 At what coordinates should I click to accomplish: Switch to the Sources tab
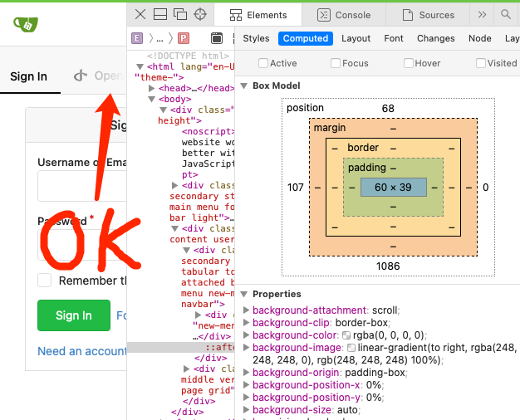(x=428, y=15)
